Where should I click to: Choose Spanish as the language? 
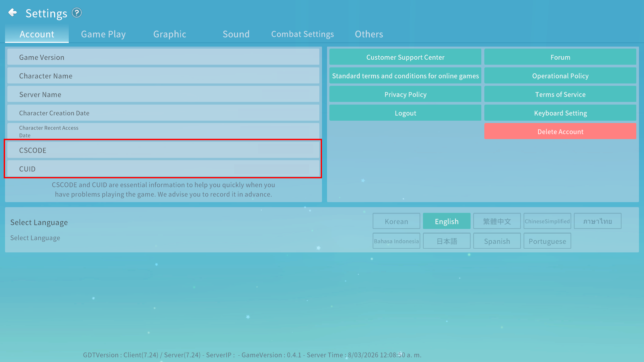[497, 241]
